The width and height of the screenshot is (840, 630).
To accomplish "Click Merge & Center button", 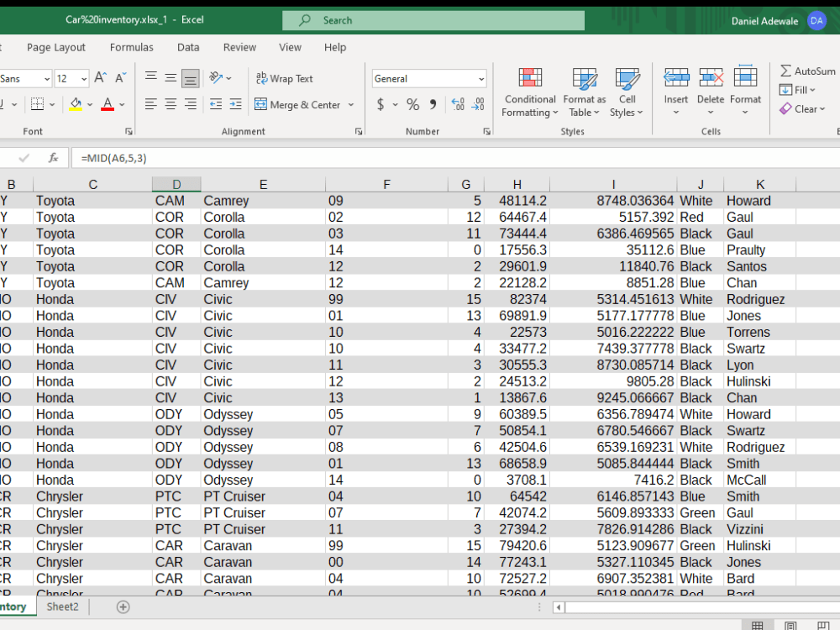I will (x=298, y=104).
